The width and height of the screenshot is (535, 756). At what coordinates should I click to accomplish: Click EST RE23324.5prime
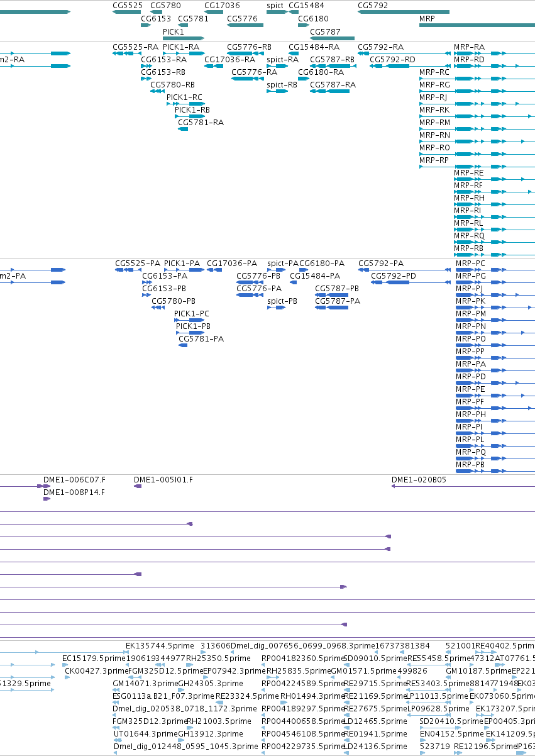(246, 696)
